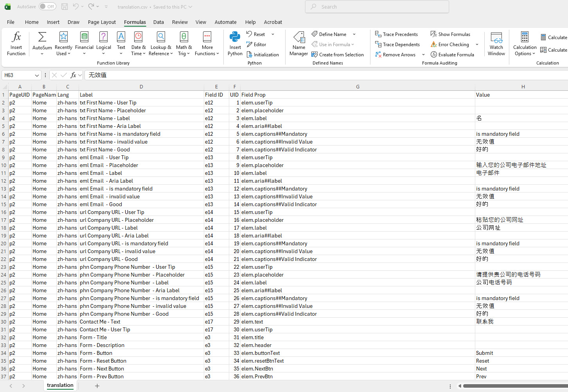This screenshot has width=568, height=392.
Task: Open Math & Trig functions
Action: point(184,43)
